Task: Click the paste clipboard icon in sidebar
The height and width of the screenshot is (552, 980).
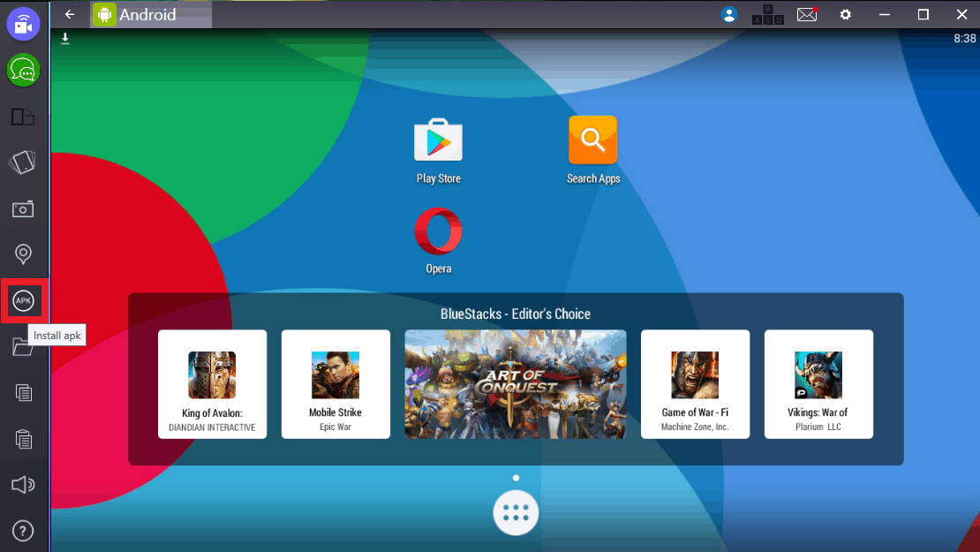Action: [x=24, y=439]
